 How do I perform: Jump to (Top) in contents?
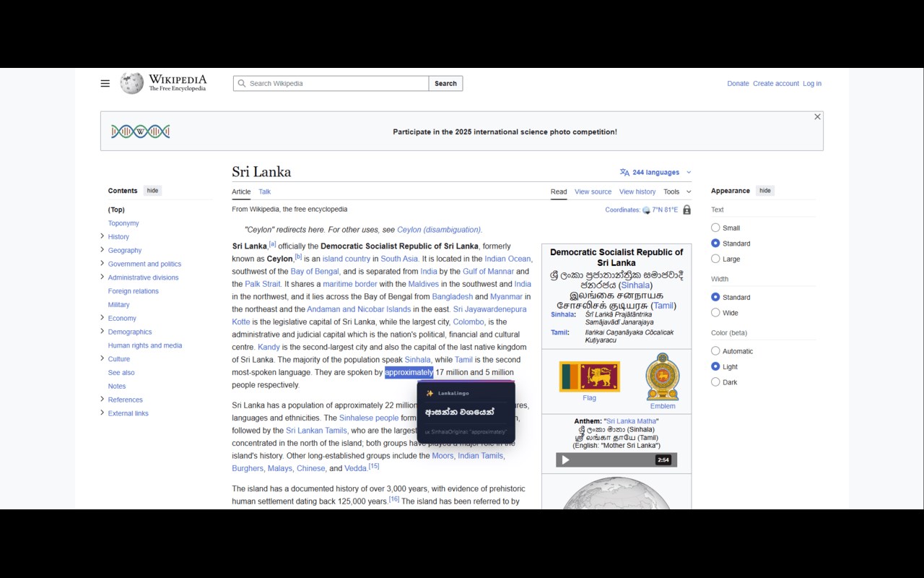click(x=116, y=210)
